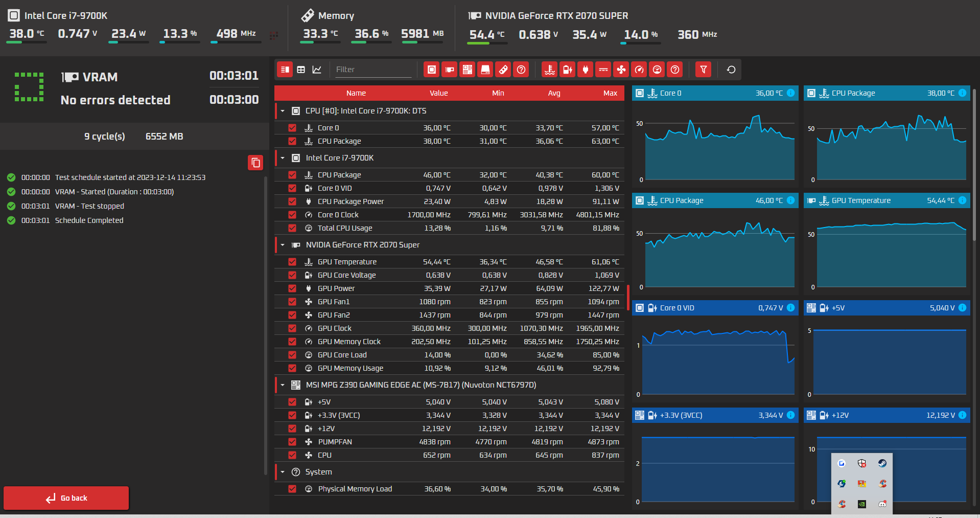This screenshot has width=980, height=518.
Task: Uncheck the GPU Fan1 checkbox
Action: pos(292,302)
